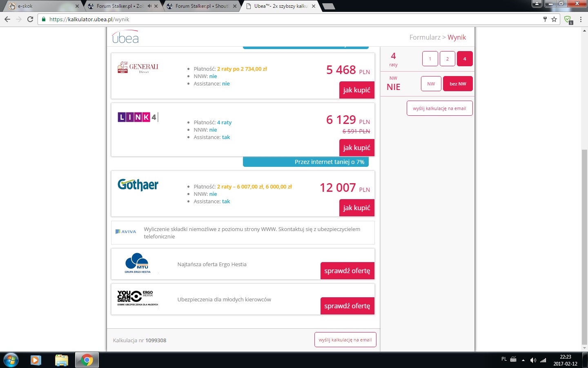Viewport: 588px width, 368px height.
Task: Click the 5 468 PLN price
Action: (x=348, y=70)
